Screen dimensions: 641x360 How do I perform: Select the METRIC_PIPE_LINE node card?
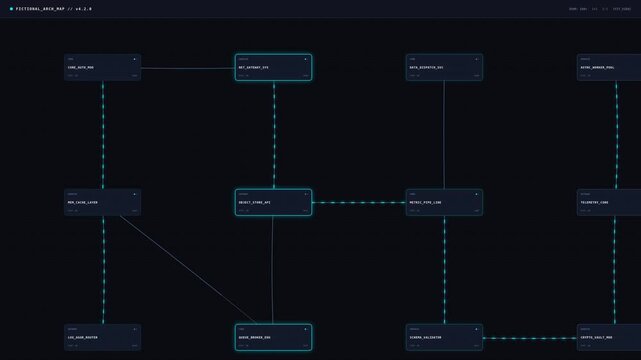click(444, 202)
